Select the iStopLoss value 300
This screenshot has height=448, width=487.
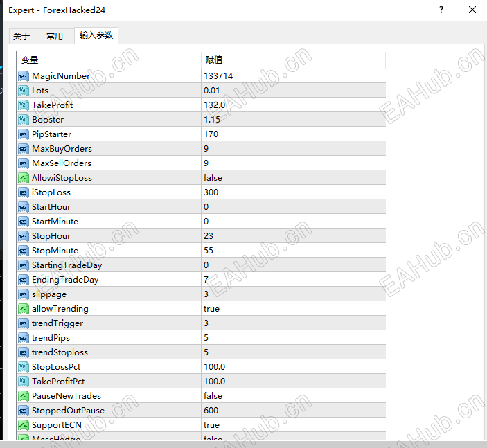[x=211, y=192]
